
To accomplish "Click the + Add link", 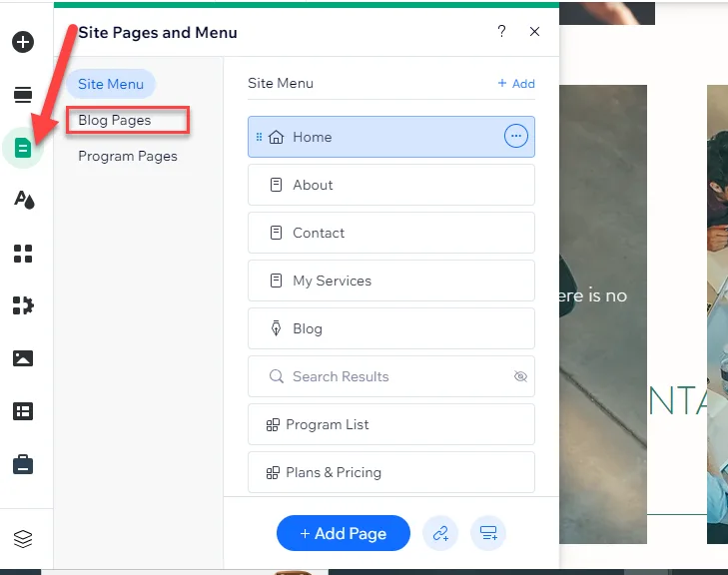I will point(516,84).
